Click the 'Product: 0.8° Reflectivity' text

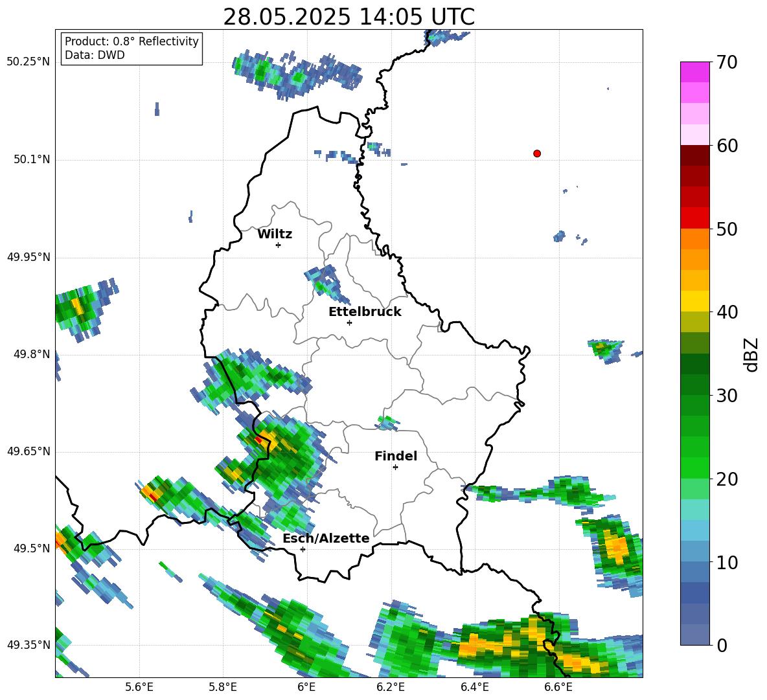(132, 41)
